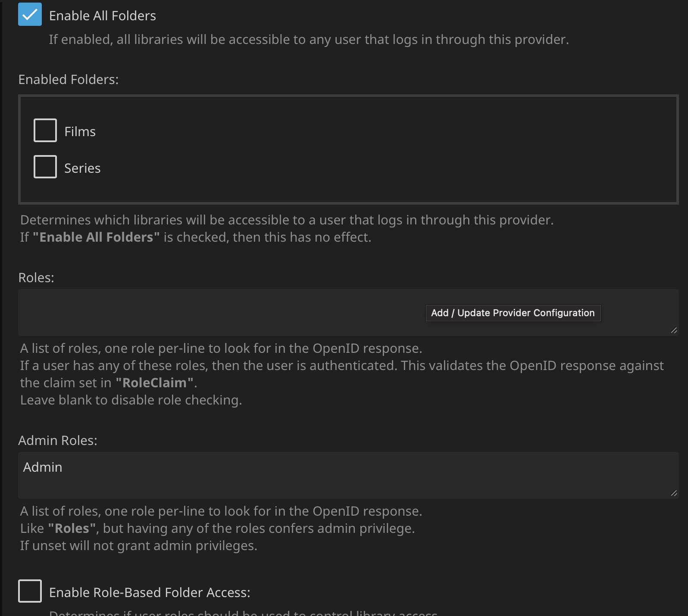Click the Add / Update Provider Configuration button
688x616 pixels.
513,313
